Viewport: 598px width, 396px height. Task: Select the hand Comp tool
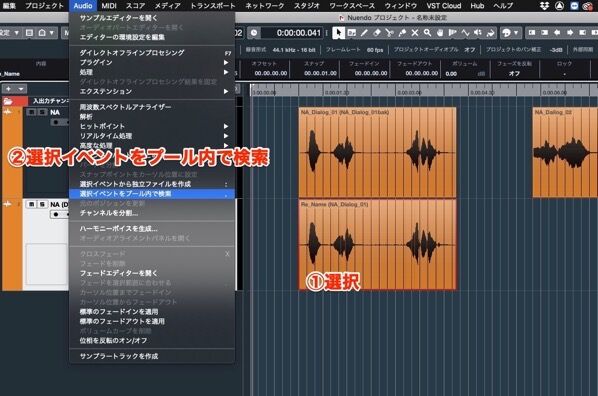pyautogui.click(x=440, y=33)
